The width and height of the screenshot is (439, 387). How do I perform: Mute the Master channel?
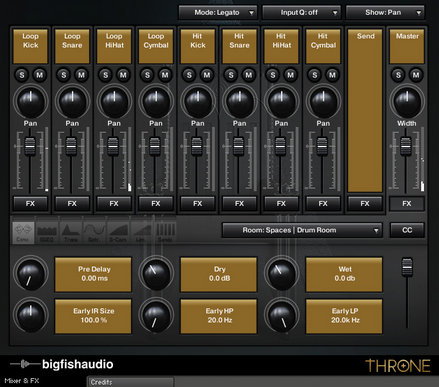pos(416,75)
